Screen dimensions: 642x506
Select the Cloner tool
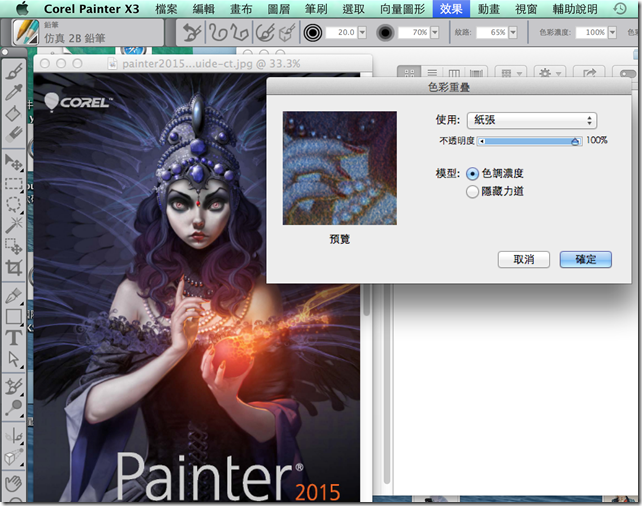(14, 386)
